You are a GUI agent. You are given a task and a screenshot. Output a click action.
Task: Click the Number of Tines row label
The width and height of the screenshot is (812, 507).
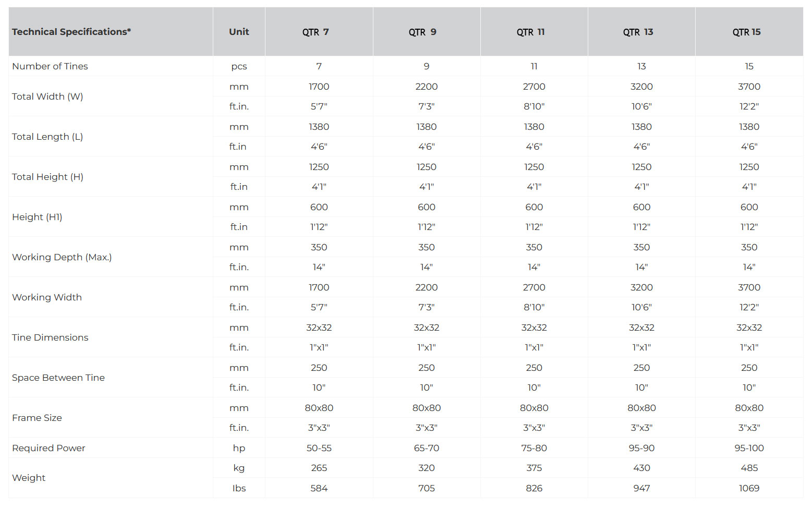coord(50,66)
